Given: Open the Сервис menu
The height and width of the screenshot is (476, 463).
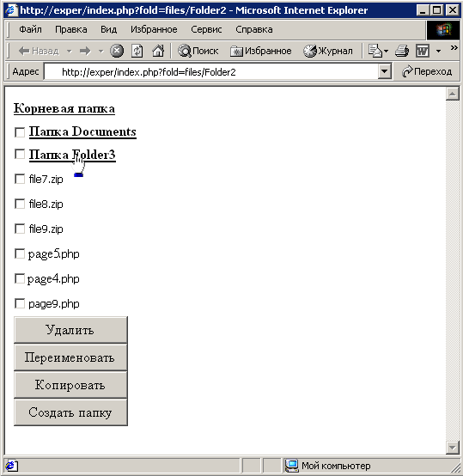Looking at the screenshot, I should pos(206,29).
